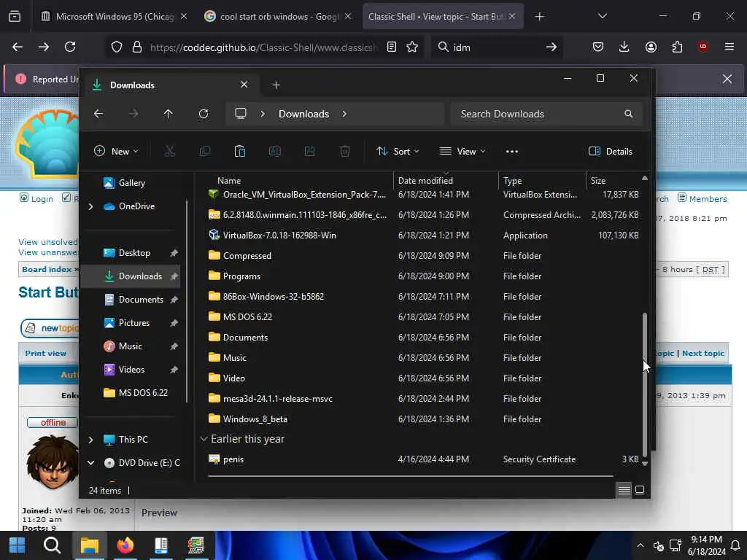The height and width of the screenshot is (560, 747).
Task: Switch to the details list layout icon
Action: coord(624,490)
